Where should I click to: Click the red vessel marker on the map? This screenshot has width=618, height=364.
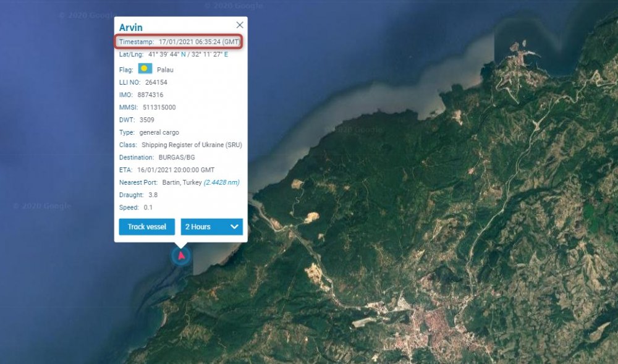point(181,255)
